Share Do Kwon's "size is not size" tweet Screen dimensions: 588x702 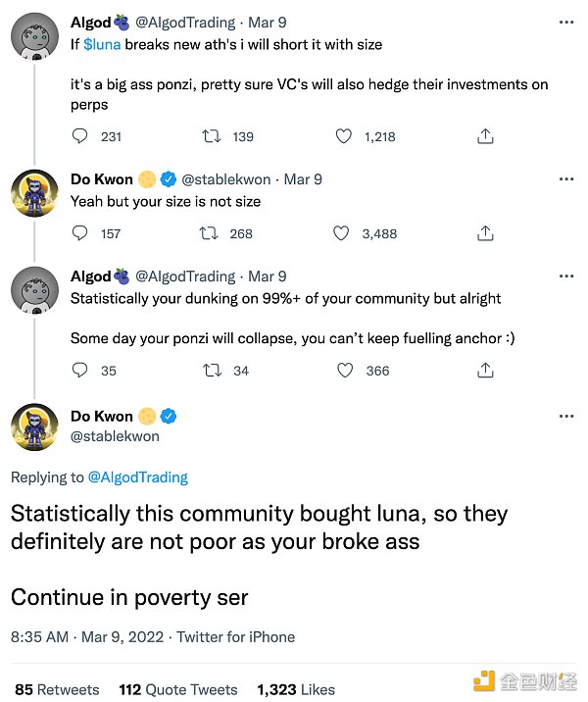click(485, 233)
